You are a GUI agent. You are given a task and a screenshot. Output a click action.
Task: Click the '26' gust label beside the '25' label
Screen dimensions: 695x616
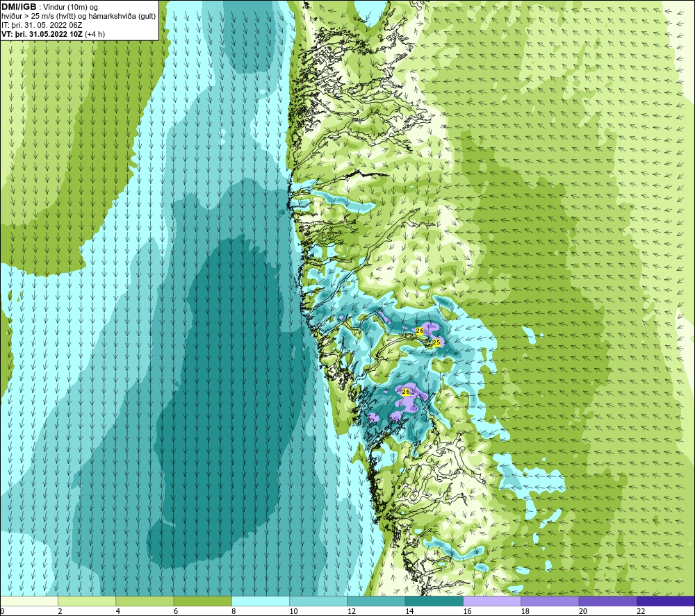coord(420,331)
